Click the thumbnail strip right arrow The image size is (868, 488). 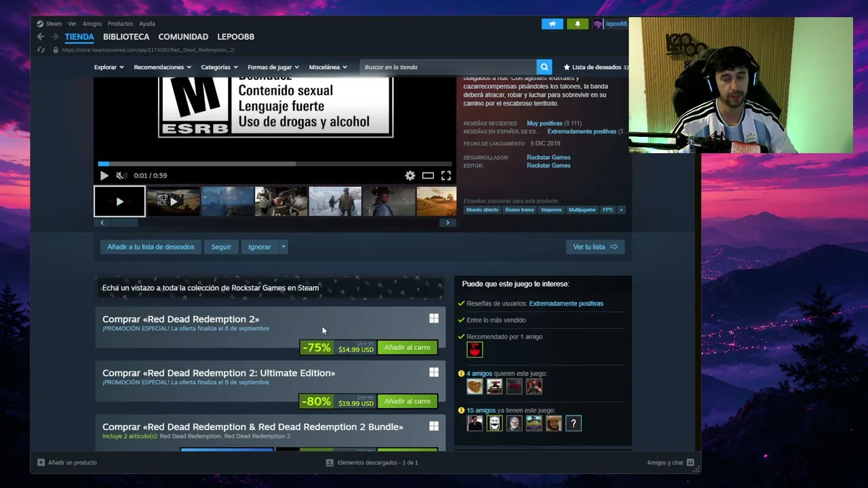tap(448, 222)
